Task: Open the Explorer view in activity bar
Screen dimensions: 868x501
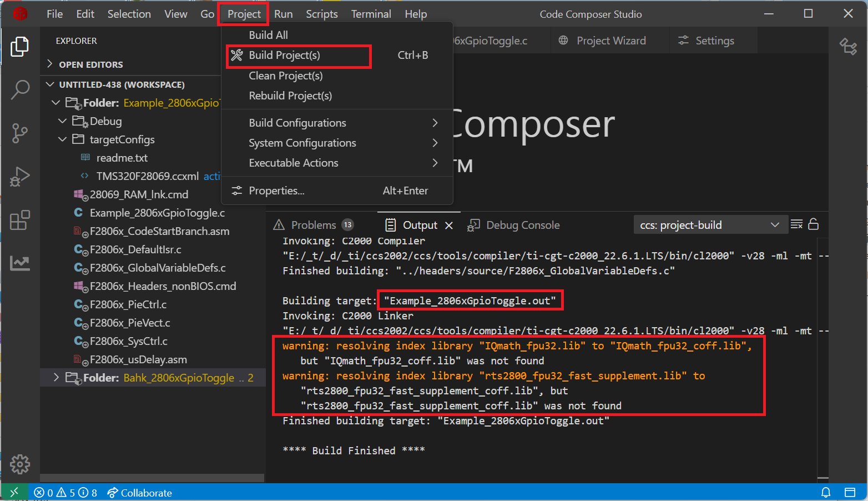Action: point(20,47)
